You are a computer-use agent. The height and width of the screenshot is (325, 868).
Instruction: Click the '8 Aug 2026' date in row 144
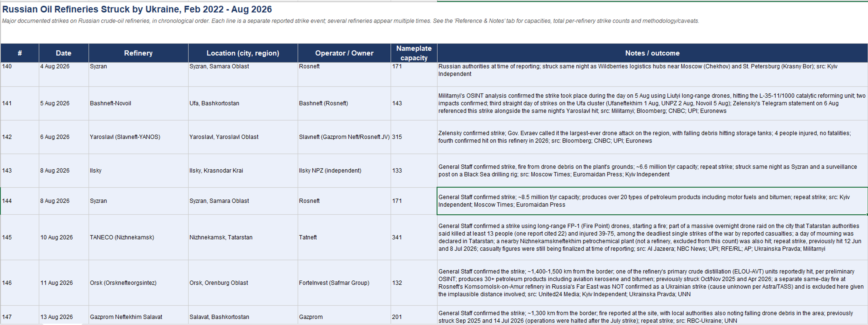pos(64,201)
